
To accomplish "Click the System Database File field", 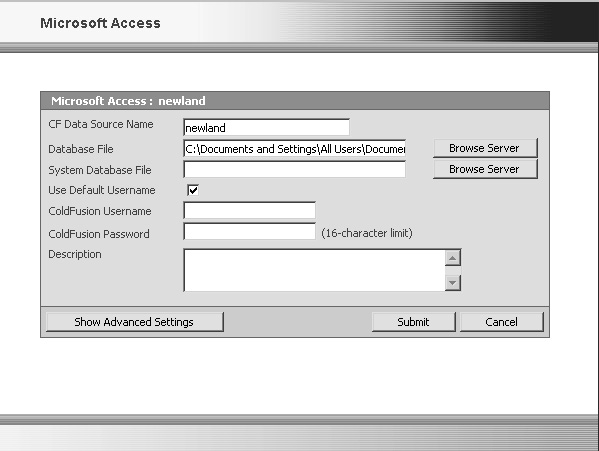I will tap(295, 169).
